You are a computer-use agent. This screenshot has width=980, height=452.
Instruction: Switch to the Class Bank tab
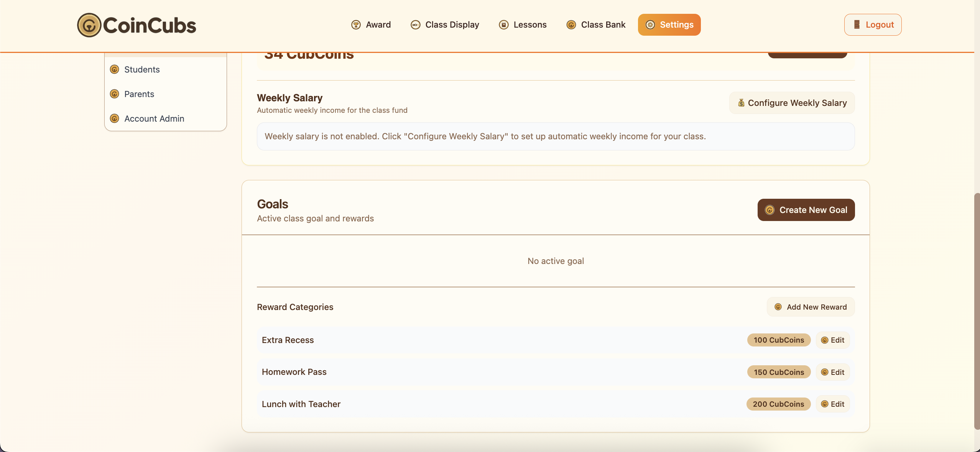(603, 25)
